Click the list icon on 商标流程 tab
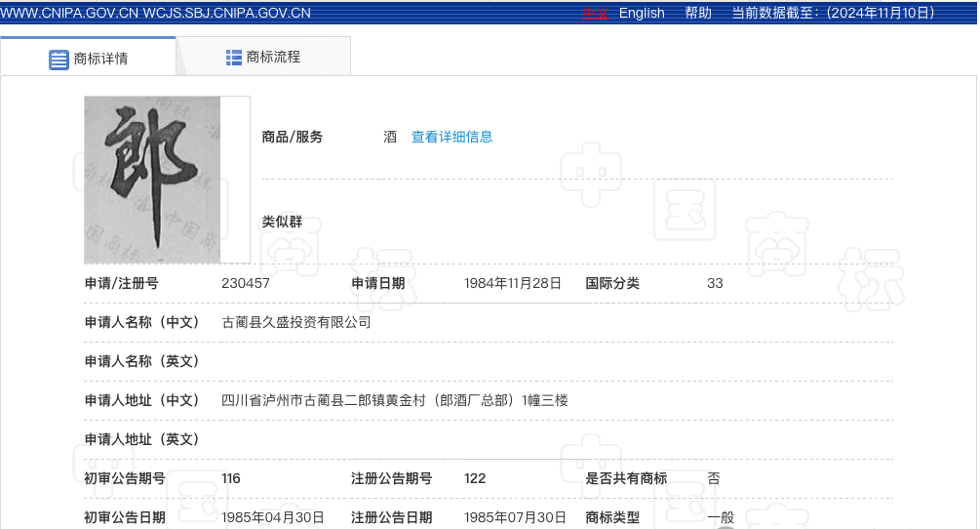 point(234,58)
